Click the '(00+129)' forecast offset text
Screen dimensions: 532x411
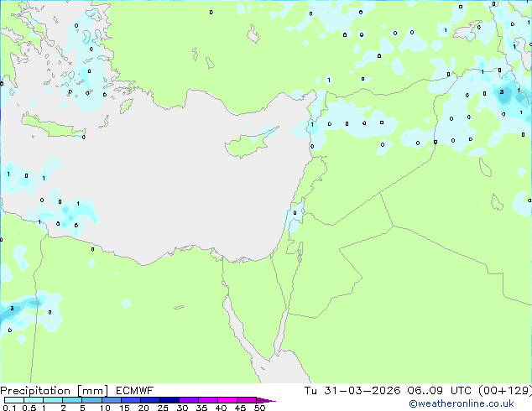tap(505, 391)
